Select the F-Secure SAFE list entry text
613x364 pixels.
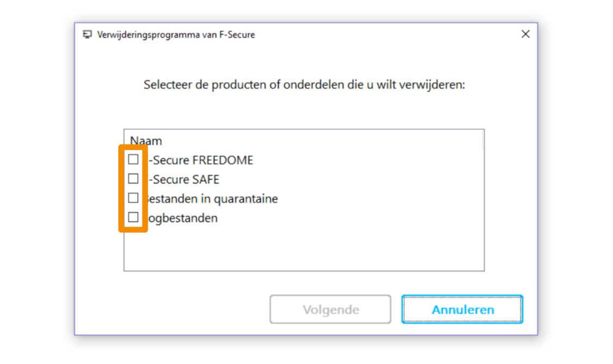183,179
